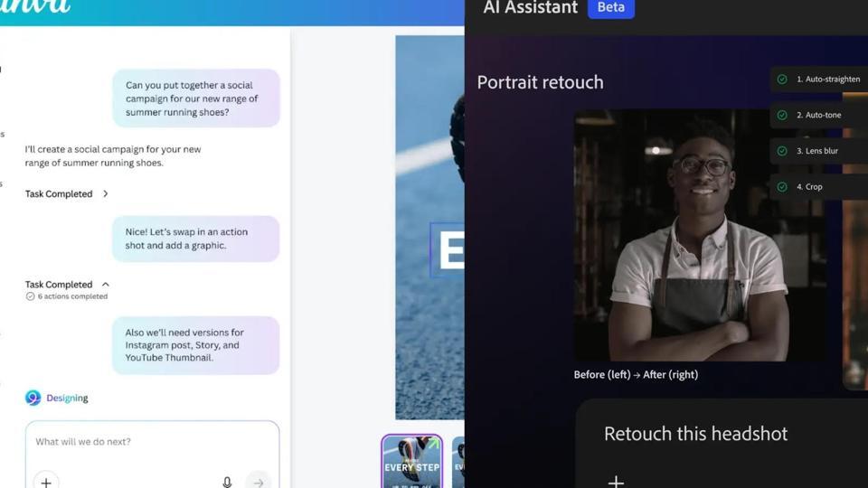
Task: Click the green check icon for Crop
Action: (782, 187)
